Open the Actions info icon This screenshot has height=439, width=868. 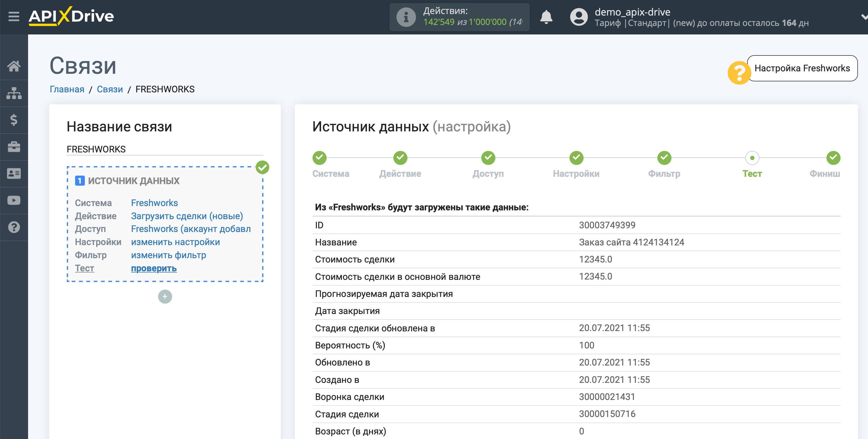406,17
